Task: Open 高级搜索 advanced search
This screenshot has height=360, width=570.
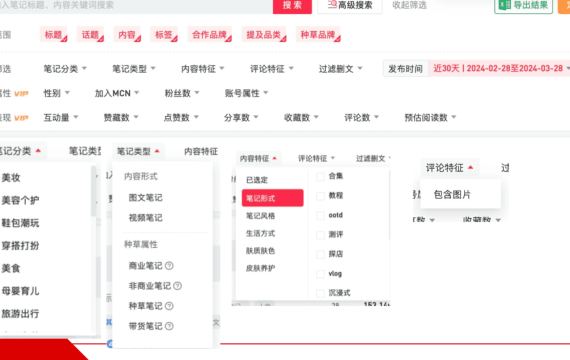Action: point(350,5)
